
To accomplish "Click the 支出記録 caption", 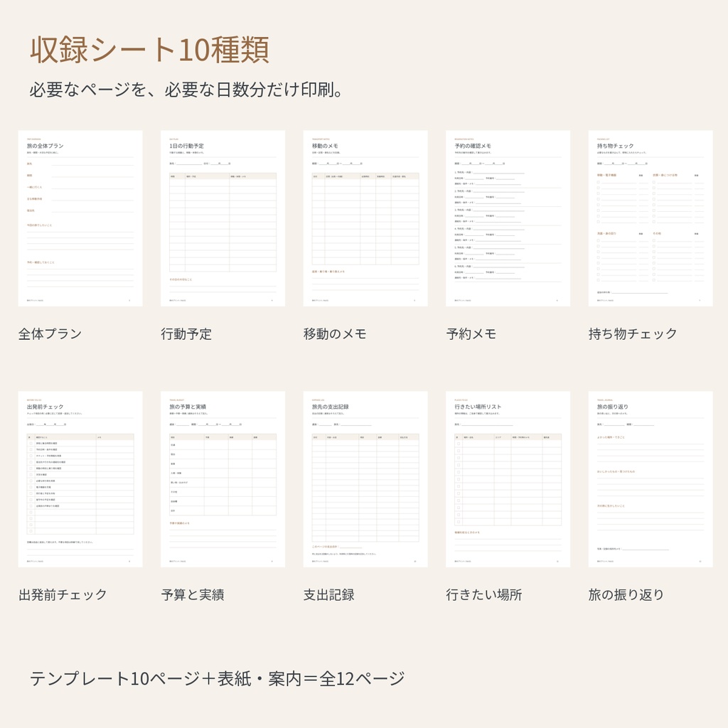I will pos(328,595).
